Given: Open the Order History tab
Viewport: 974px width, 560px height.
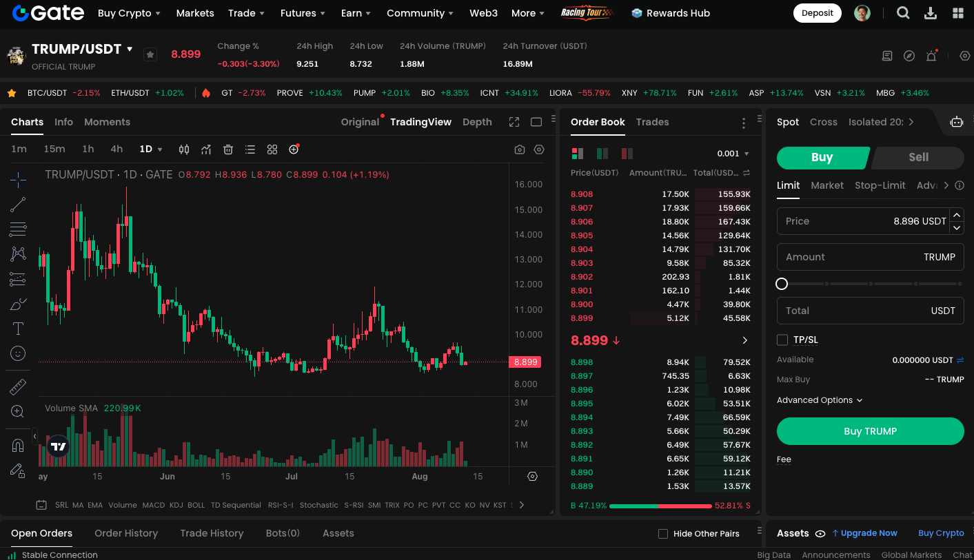Looking at the screenshot, I should [x=126, y=533].
